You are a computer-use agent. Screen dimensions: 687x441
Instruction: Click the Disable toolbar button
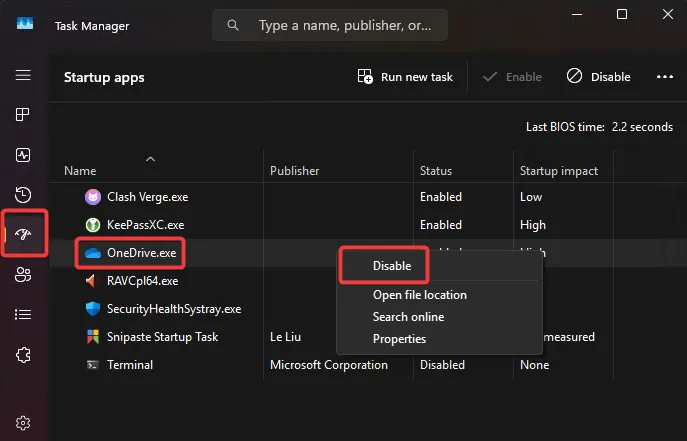598,77
